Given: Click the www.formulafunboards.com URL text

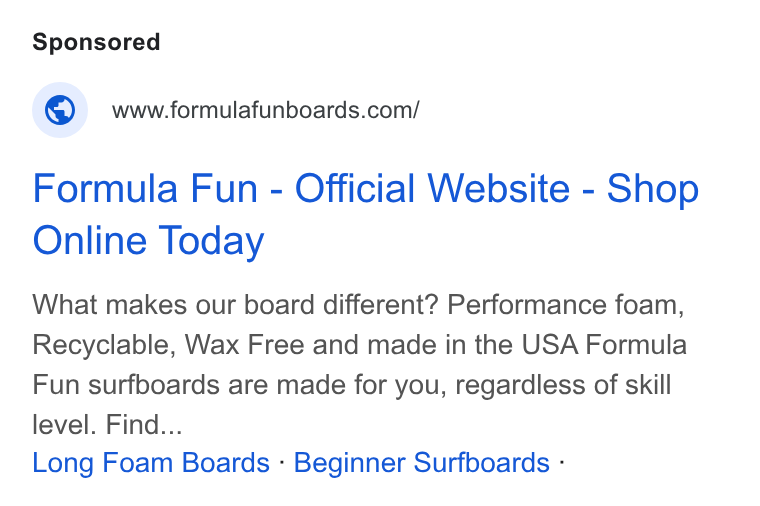Looking at the screenshot, I should 266,111.
